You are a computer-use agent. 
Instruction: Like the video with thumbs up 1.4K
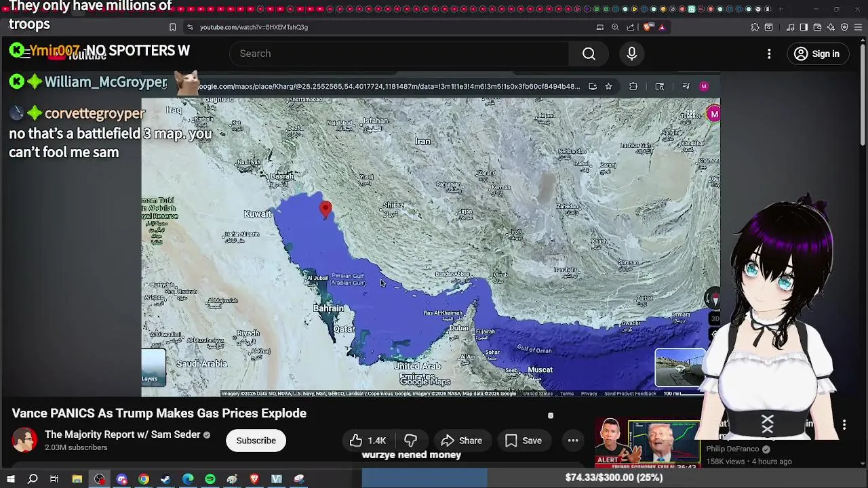(368, 441)
